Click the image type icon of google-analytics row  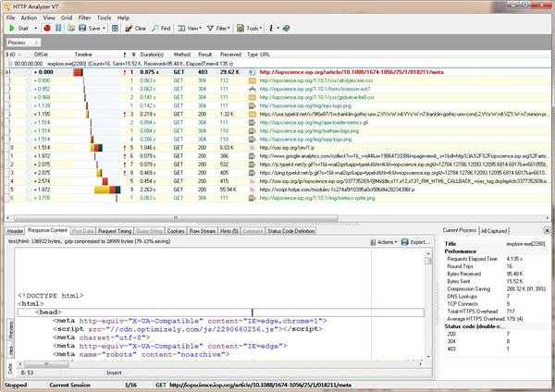[x=252, y=156]
